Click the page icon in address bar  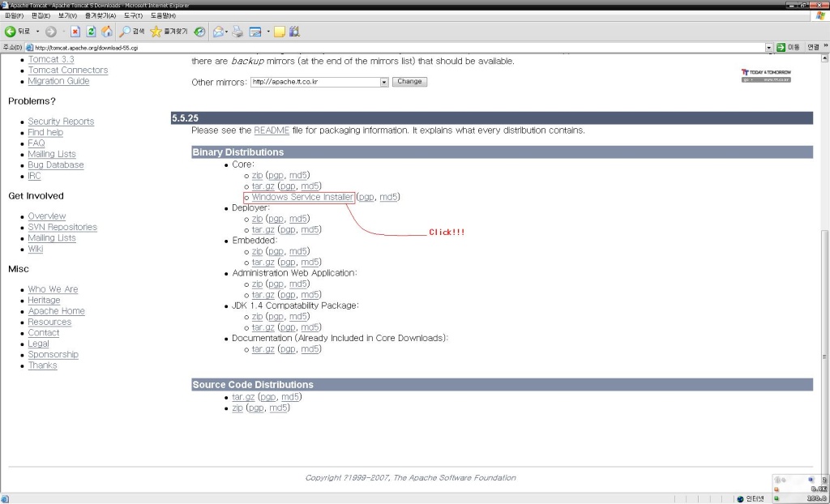[x=30, y=48]
